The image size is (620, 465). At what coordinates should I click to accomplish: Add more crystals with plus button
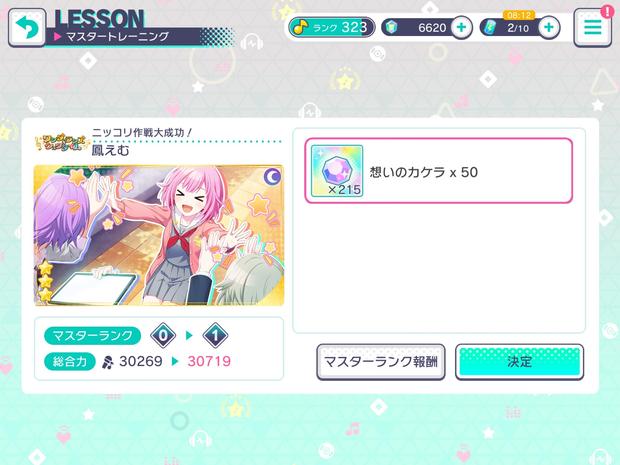pos(461,27)
